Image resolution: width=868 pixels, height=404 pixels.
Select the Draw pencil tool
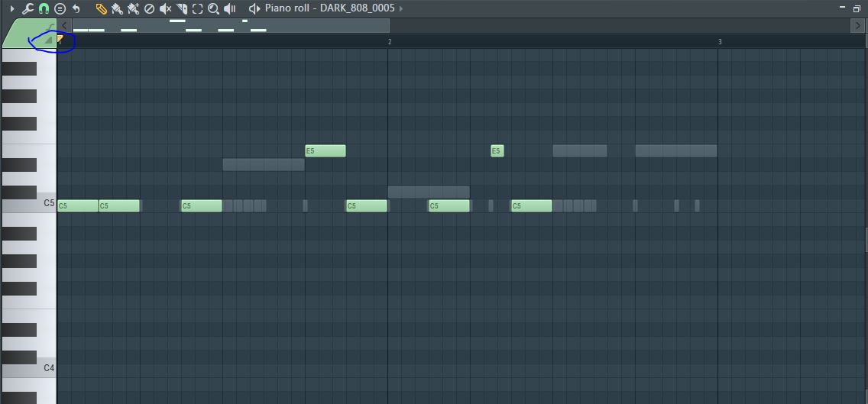[102, 8]
